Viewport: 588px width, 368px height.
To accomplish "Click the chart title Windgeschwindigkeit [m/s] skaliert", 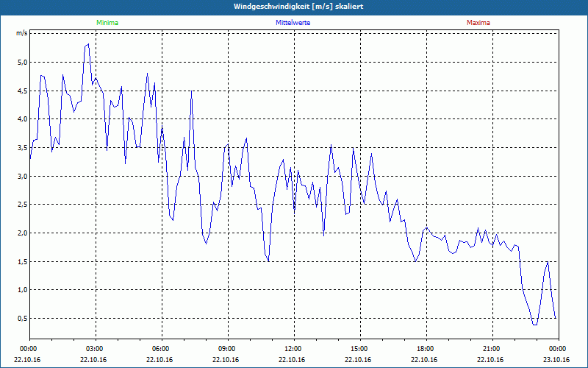I will click(298, 7).
